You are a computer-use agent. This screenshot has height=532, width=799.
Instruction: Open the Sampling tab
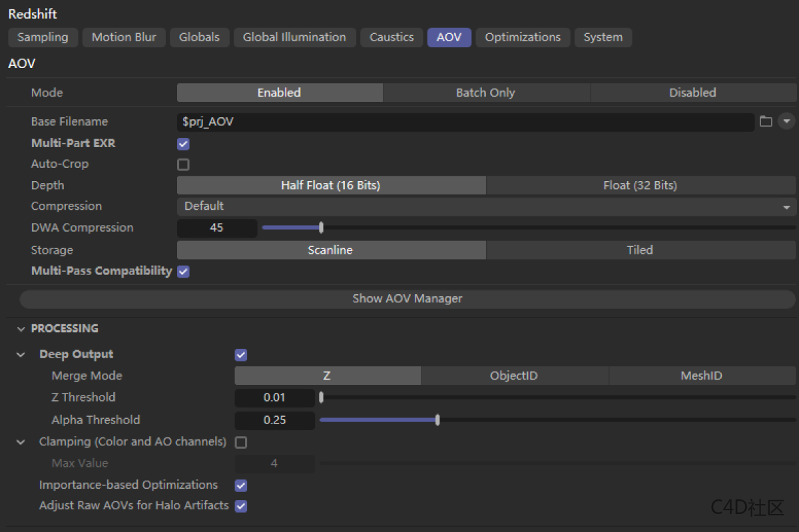pos(43,37)
